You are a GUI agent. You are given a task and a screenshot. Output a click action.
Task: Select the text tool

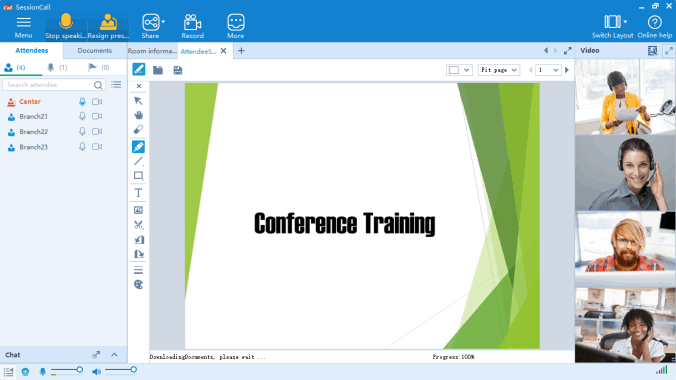(x=138, y=193)
